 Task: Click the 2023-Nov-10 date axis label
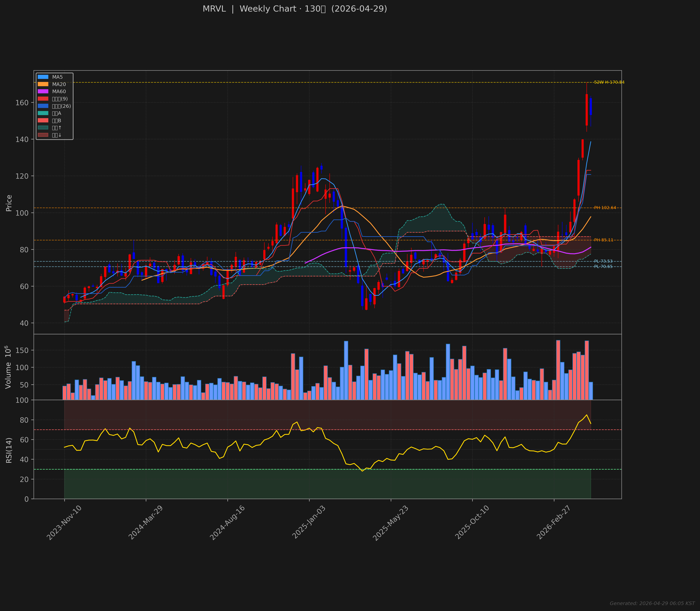tap(64, 523)
